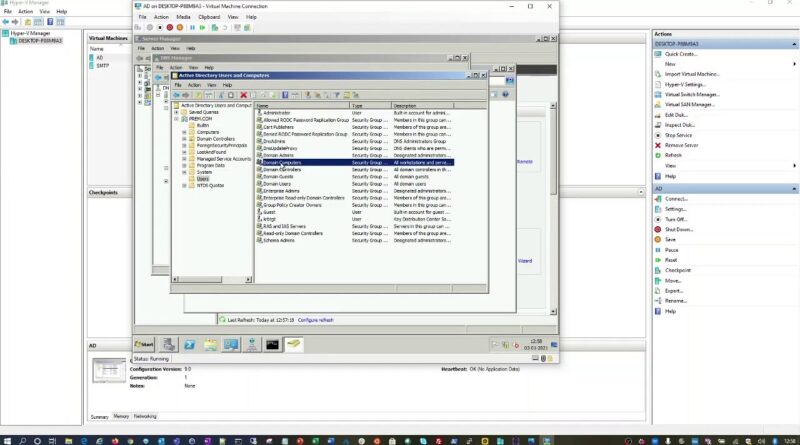The height and width of the screenshot is (445, 800).
Task: Click the New User icon in AD toolbar
Action: coord(308,95)
